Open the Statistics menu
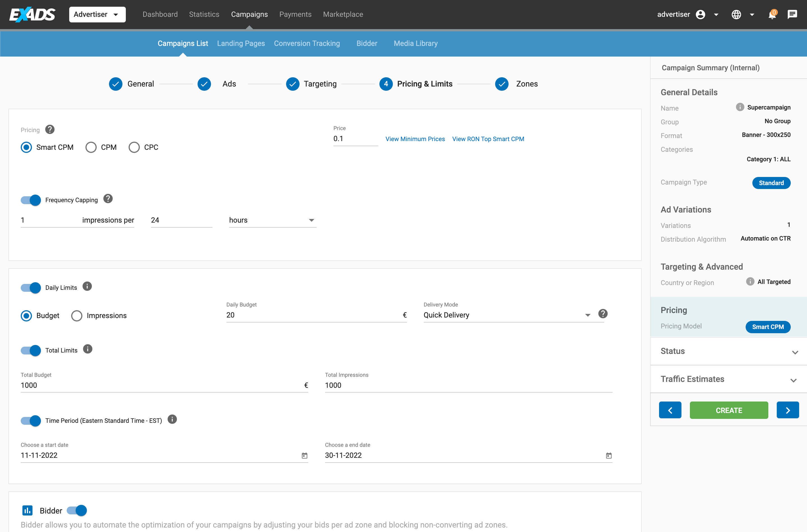The height and width of the screenshot is (532, 807). (204, 14)
